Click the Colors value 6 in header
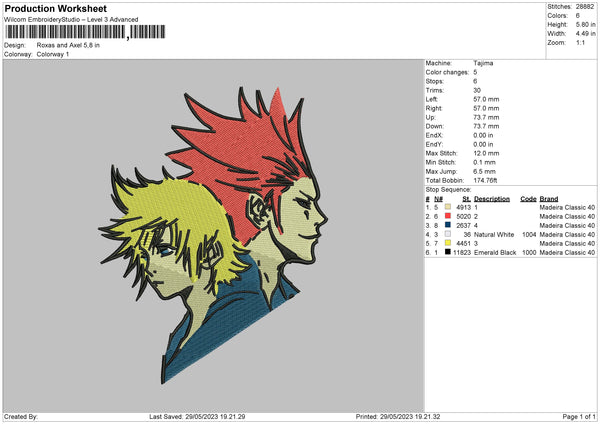Screen dimensions: 600x424 coord(577,16)
